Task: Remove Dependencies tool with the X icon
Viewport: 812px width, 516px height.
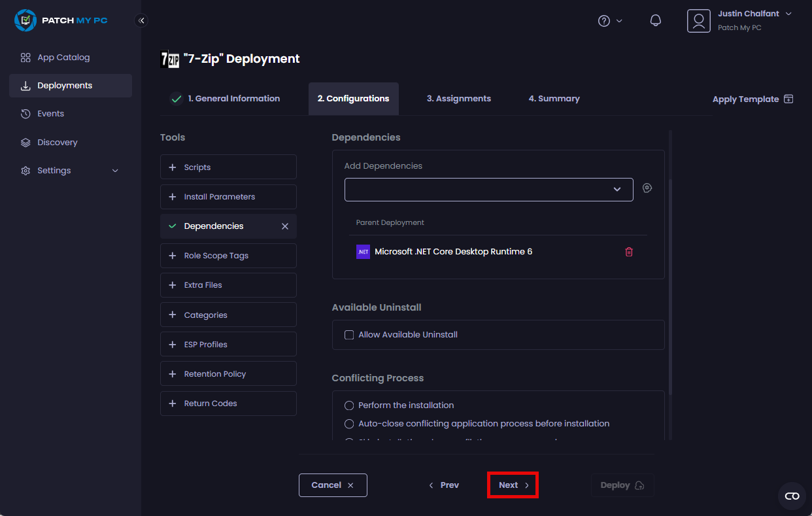Action: click(x=284, y=226)
